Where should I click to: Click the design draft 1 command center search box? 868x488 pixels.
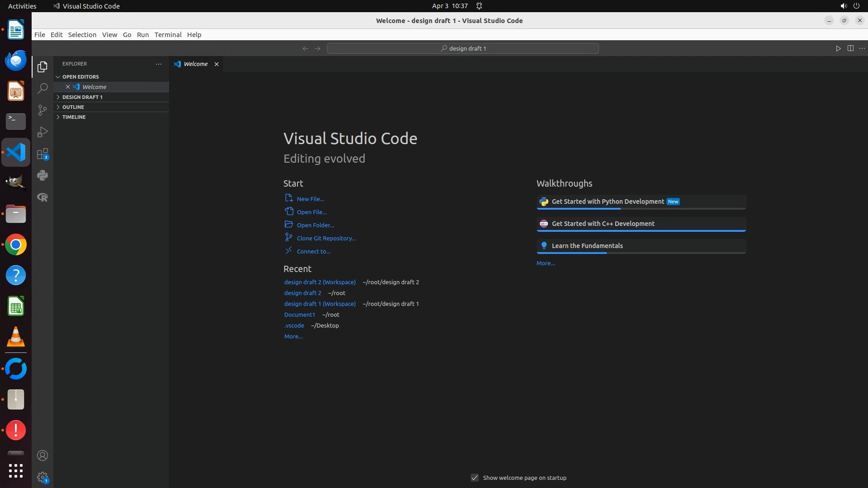(x=462, y=48)
